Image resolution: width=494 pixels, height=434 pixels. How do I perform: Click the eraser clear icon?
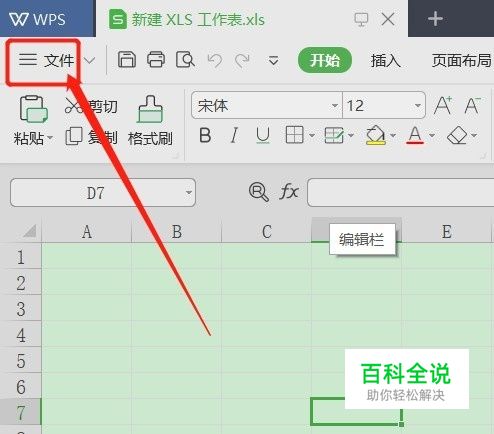point(457,135)
